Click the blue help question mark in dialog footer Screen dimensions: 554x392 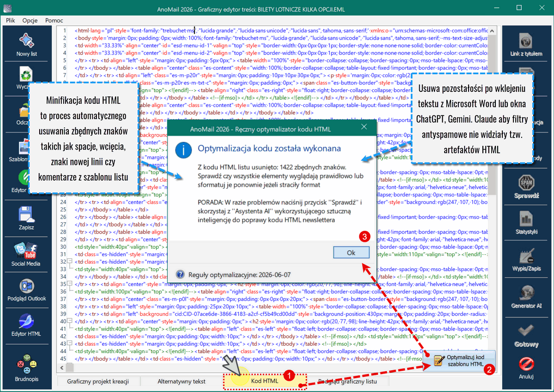tap(181, 274)
